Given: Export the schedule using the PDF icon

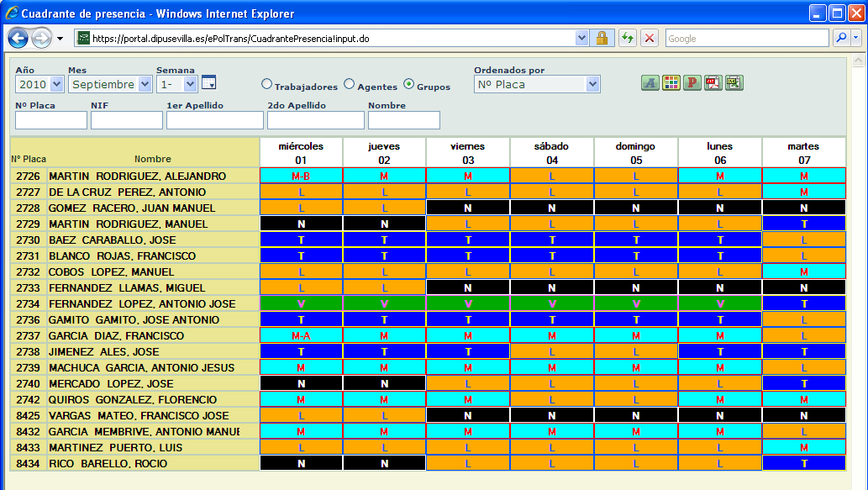Looking at the screenshot, I should coord(713,82).
